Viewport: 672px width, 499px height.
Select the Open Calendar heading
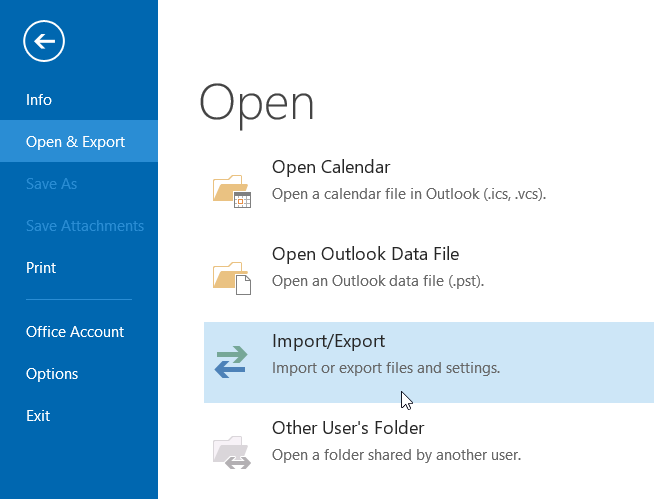pos(331,167)
